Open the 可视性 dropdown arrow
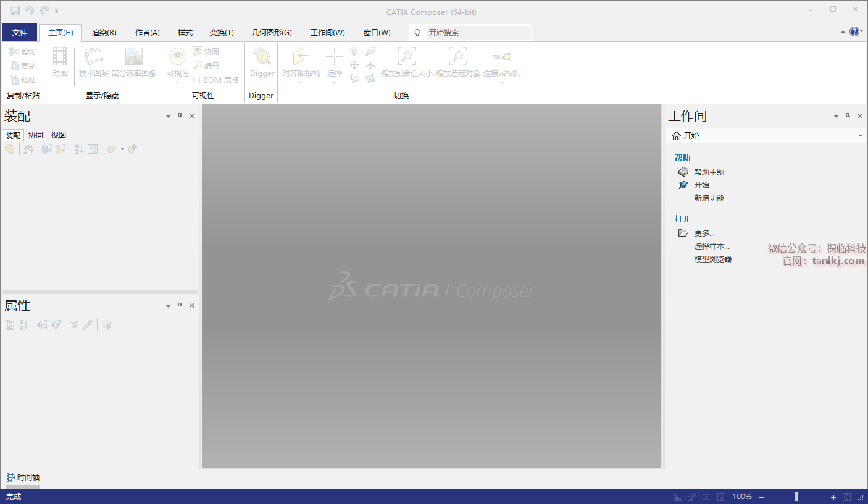Viewport: 868px width, 504px height. (178, 82)
